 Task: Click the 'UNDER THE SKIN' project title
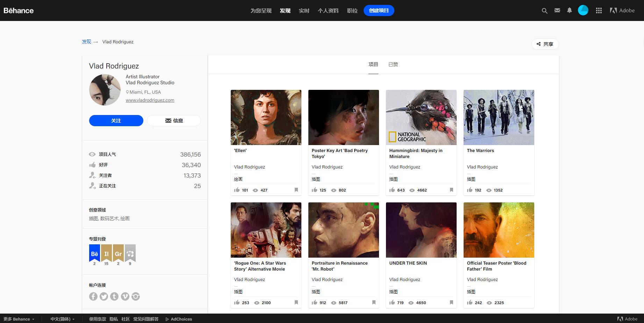click(408, 263)
